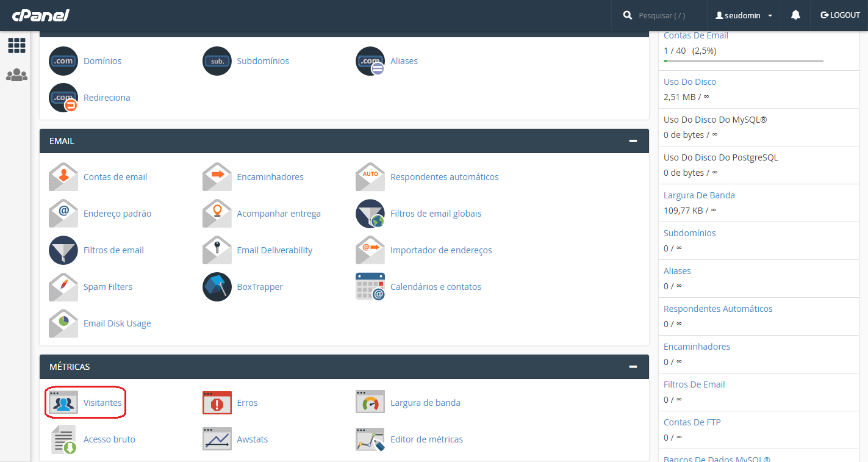The width and height of the screenshot is (868, 462).
Task: Open the Contas de email link
Action: point(115,177)
